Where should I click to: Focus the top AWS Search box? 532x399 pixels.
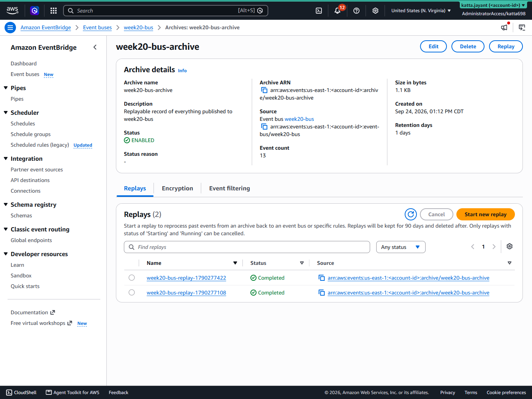[166, 11]
